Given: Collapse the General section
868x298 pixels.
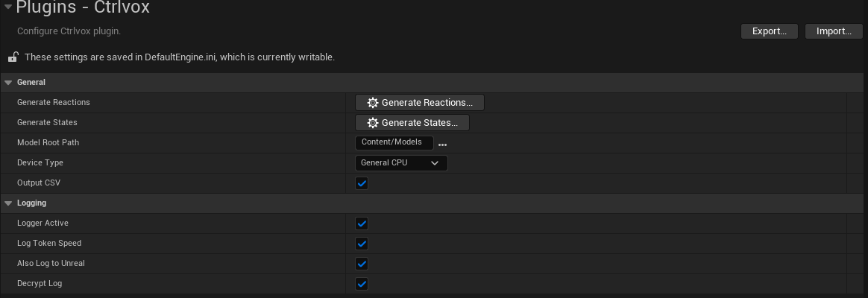Looking at the screenshot, I should [x=8, y=83].
